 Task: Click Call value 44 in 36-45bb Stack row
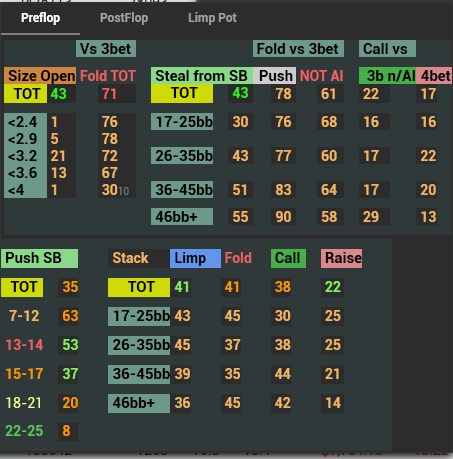tap(282, 374)
